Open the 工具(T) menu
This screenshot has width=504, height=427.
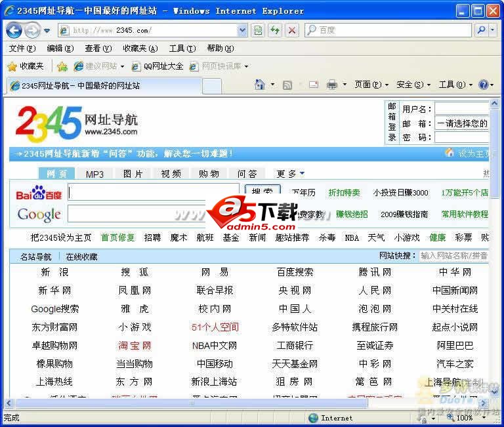[x=182, y=49]
